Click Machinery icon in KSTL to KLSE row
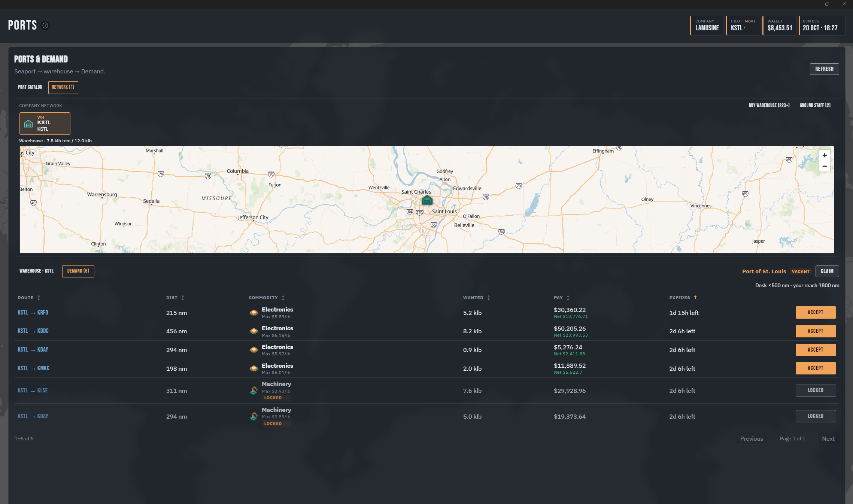The image size is (853, 504). tap(254, 391)
